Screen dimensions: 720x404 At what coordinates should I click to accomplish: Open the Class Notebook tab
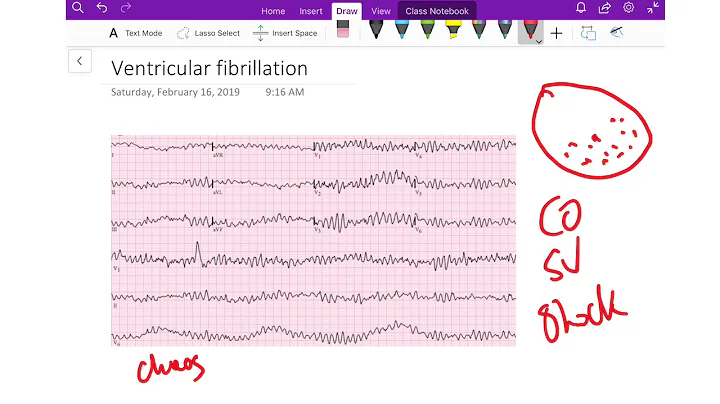[437, 11]
